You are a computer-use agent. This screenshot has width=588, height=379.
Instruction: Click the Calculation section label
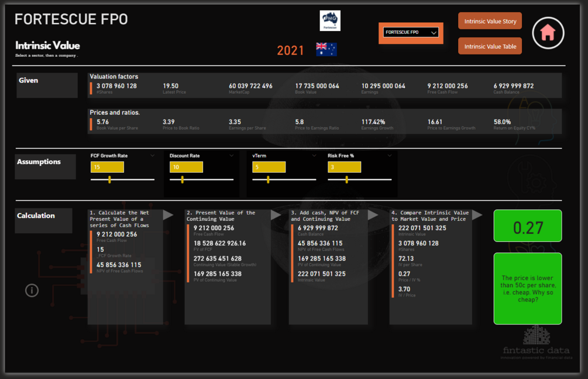(36, 216)
